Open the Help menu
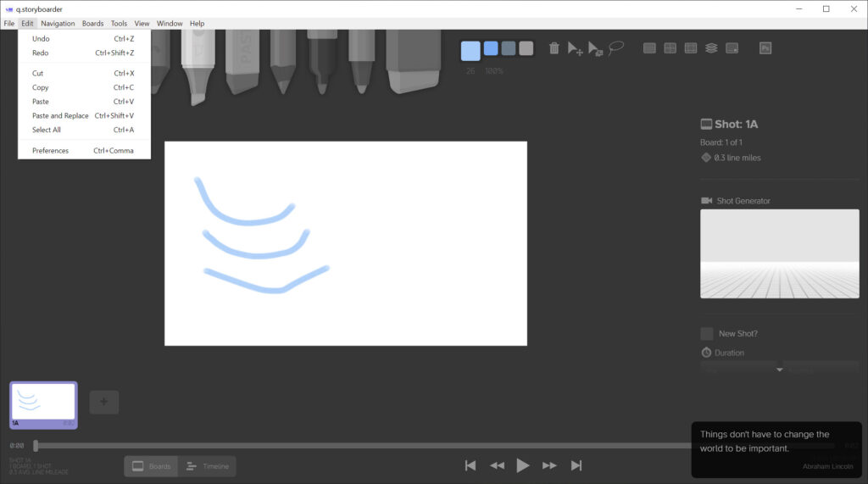This screenshot has width=868, height=484. click(x=197, y=23)
